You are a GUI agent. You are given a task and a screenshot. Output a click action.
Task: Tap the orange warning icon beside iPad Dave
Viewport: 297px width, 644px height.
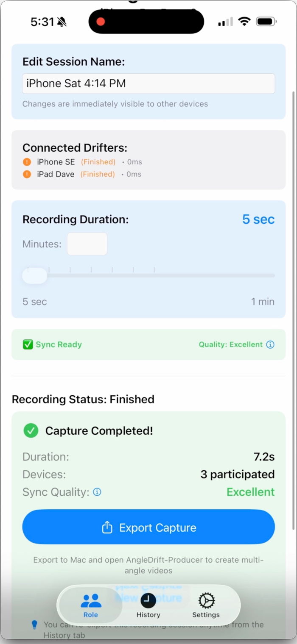[x=27, y=174]
